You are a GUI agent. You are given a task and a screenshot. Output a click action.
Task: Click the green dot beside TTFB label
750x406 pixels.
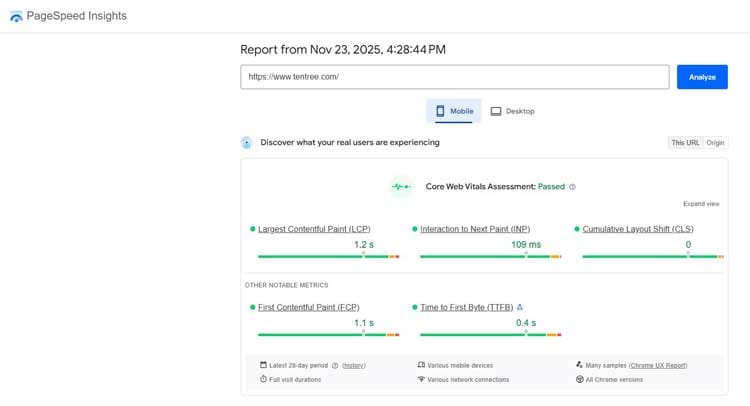click(x=415, y=307)
